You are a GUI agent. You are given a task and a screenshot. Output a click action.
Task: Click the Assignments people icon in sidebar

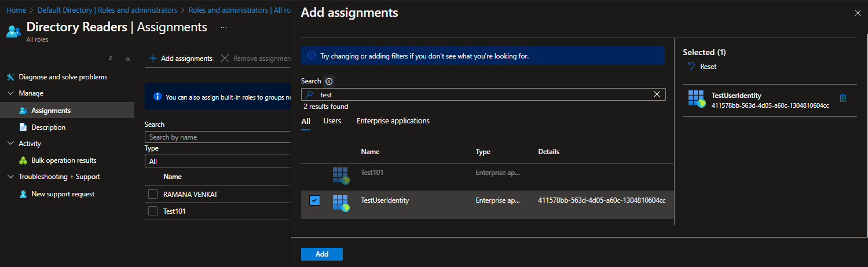[23, 111]
